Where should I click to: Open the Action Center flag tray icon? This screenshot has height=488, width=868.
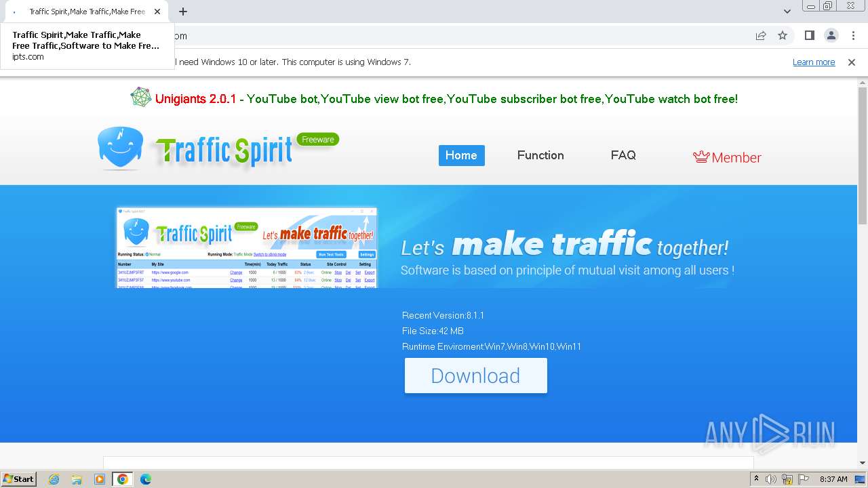click(803, 479)
